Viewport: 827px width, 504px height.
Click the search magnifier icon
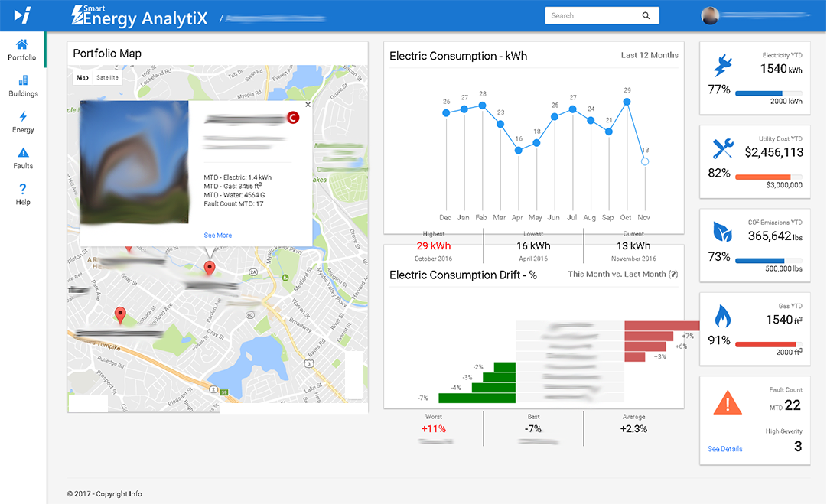[646, 16]
